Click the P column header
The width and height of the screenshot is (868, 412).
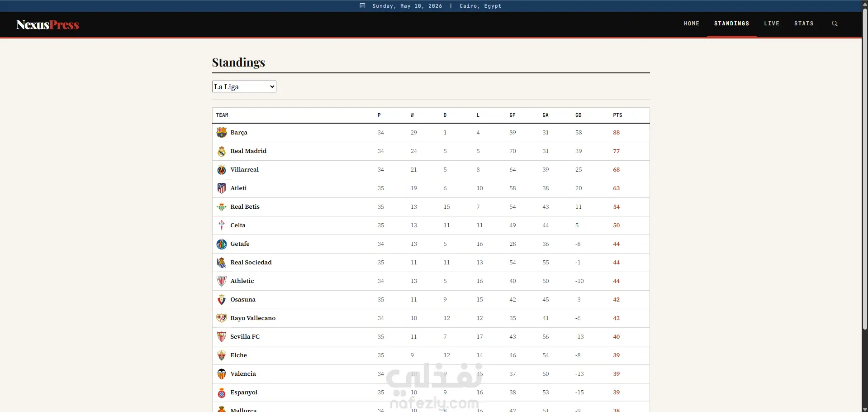coord(379,115)
